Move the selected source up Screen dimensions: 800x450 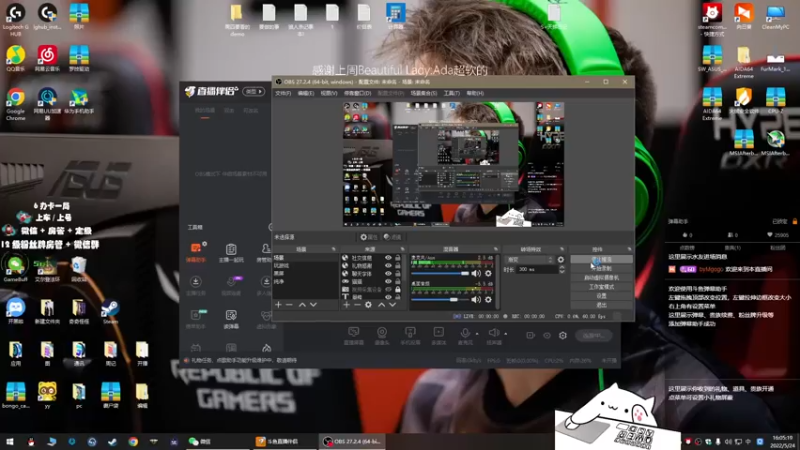coord(381,305)
